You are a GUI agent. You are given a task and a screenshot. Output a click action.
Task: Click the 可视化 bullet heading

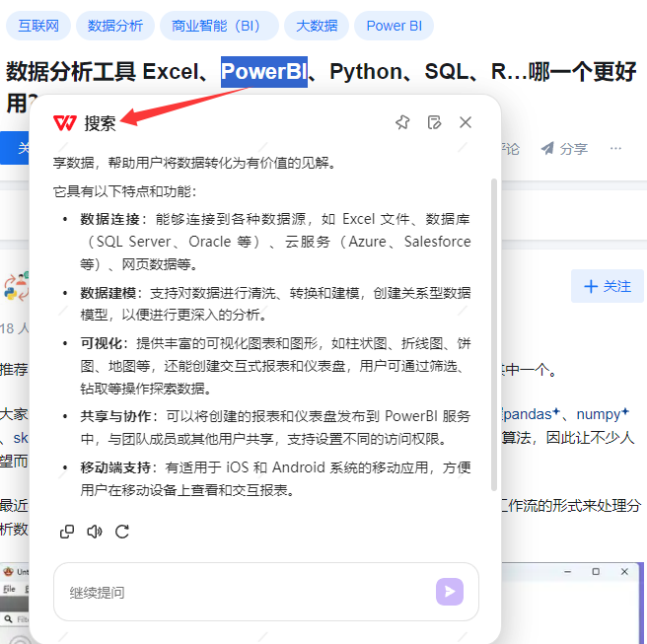click(x=102, y=343)
